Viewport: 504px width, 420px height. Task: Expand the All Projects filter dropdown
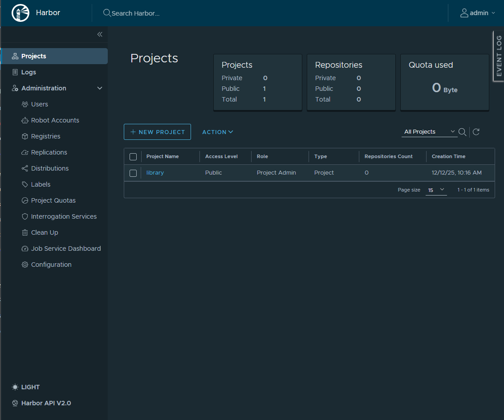[429, 132]
